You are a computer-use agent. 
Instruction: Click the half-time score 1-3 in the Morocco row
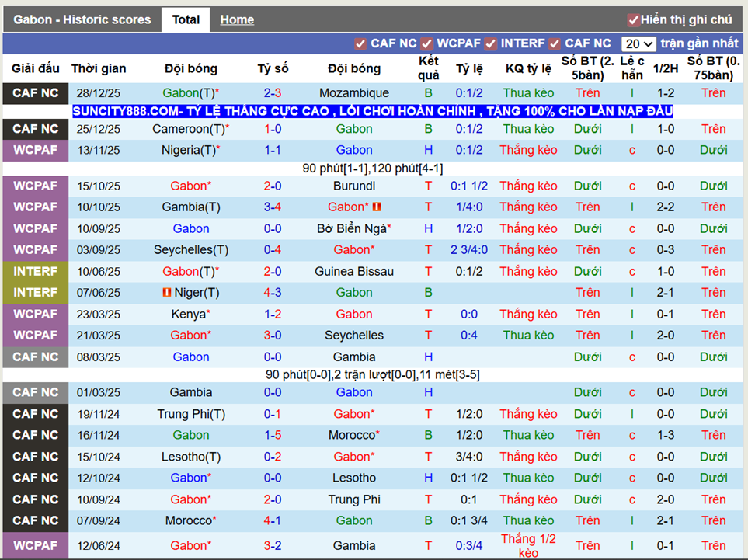pos(666,436)
